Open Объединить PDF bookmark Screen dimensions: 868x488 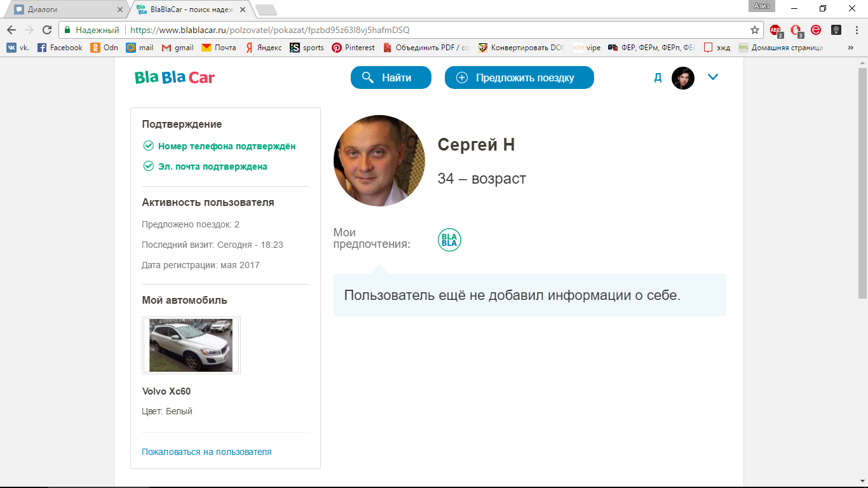[x=426, y=48]
